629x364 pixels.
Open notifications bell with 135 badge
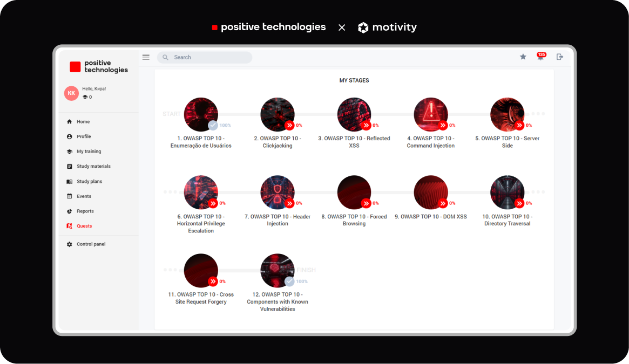point(540,57)
